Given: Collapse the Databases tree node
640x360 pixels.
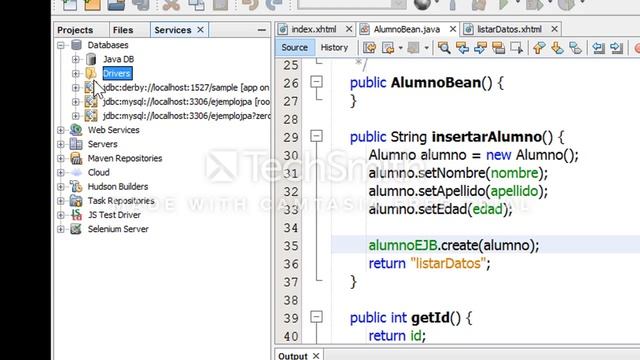Looking at the screenshot, I should click(x=61, y=45).
